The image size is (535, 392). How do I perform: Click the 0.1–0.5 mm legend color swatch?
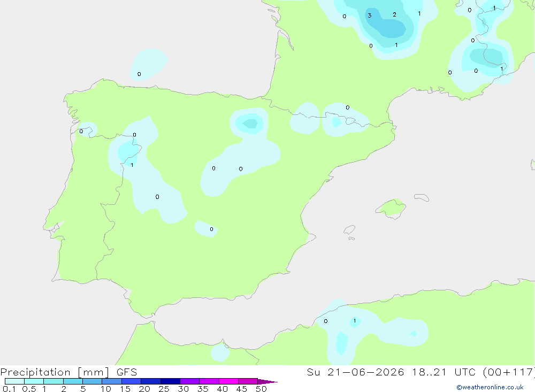click(14, 381)
